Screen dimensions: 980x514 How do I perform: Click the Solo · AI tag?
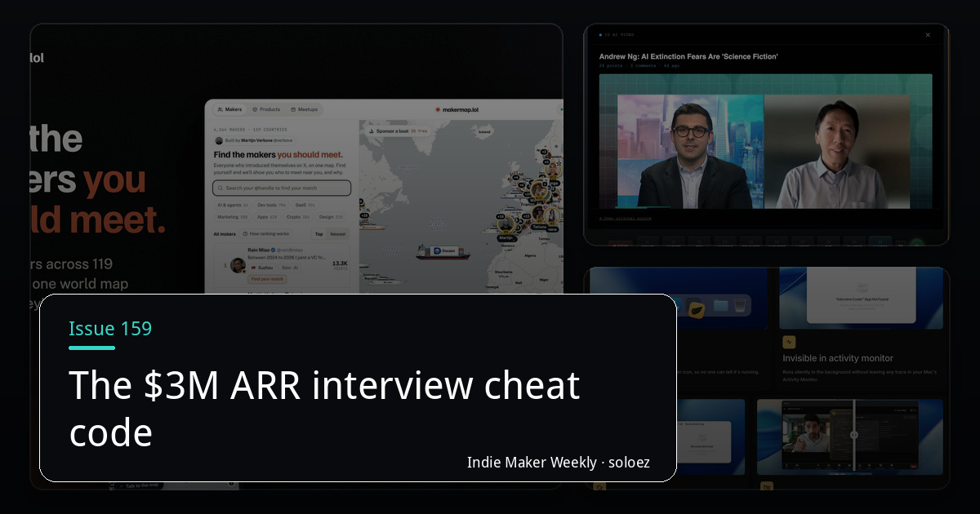291,268
